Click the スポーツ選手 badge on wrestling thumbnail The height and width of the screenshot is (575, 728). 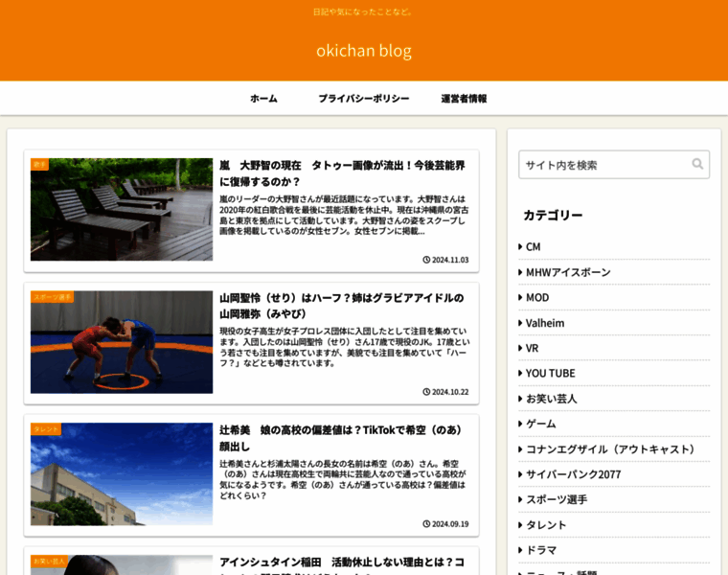pyautogui.click(x=53, y=297)
